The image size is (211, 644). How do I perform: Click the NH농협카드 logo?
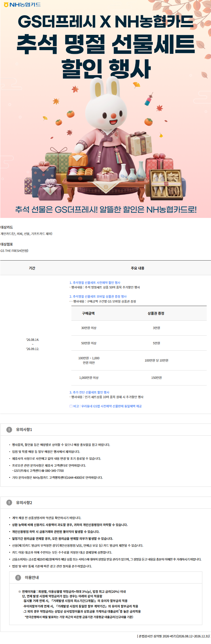coord(22,5)
